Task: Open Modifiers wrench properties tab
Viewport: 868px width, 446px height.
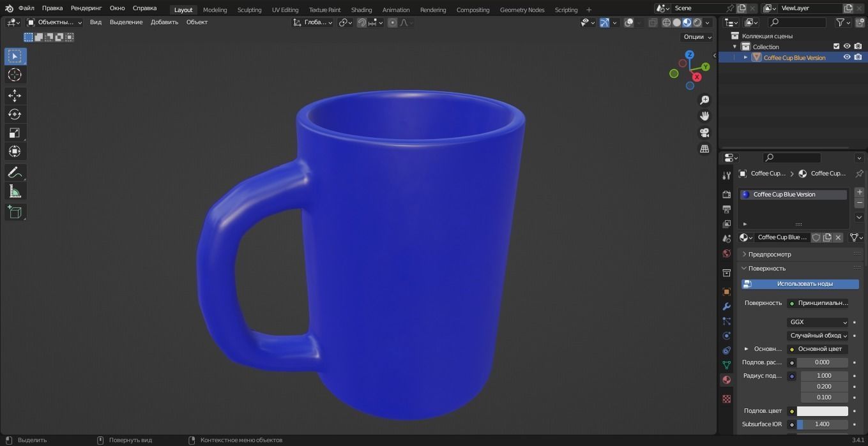Action: 726,306
